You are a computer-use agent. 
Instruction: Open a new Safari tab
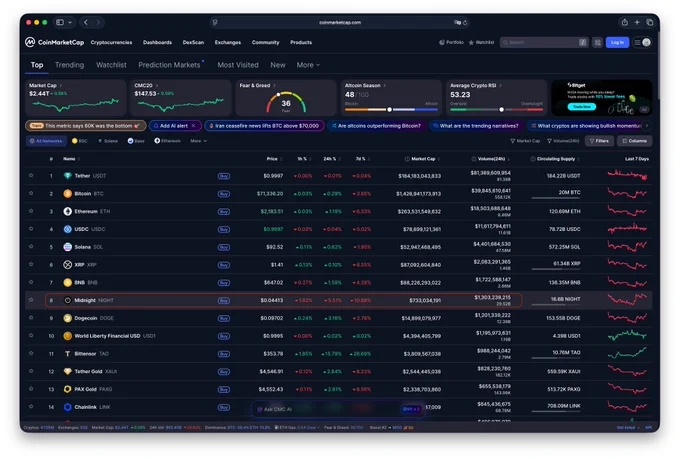(x=637, y=22)
